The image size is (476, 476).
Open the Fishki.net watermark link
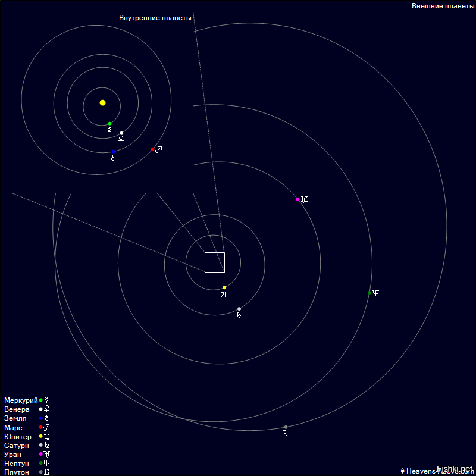(x=455, y=469)
